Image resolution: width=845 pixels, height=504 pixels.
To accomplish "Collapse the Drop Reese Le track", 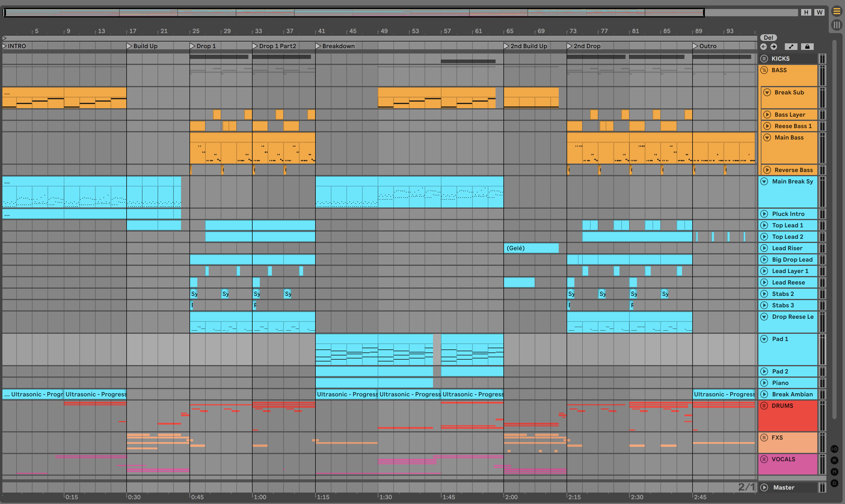I will [764, 317].
